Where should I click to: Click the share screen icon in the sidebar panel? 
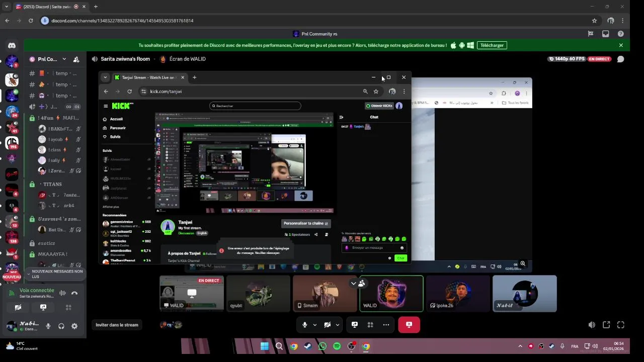pos(43,307)
